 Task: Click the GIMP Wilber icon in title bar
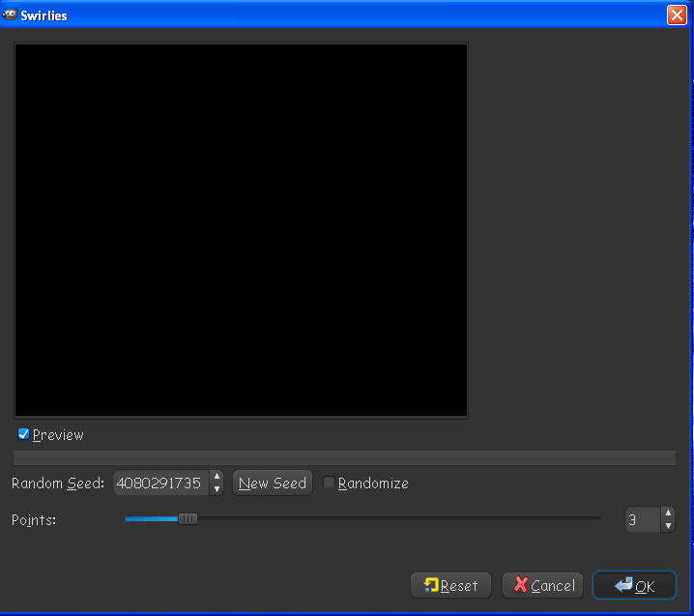point(11,15)
